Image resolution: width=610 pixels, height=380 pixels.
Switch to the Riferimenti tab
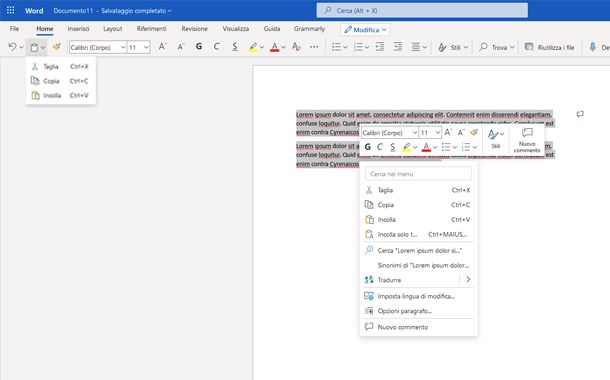tap(151, 29)
